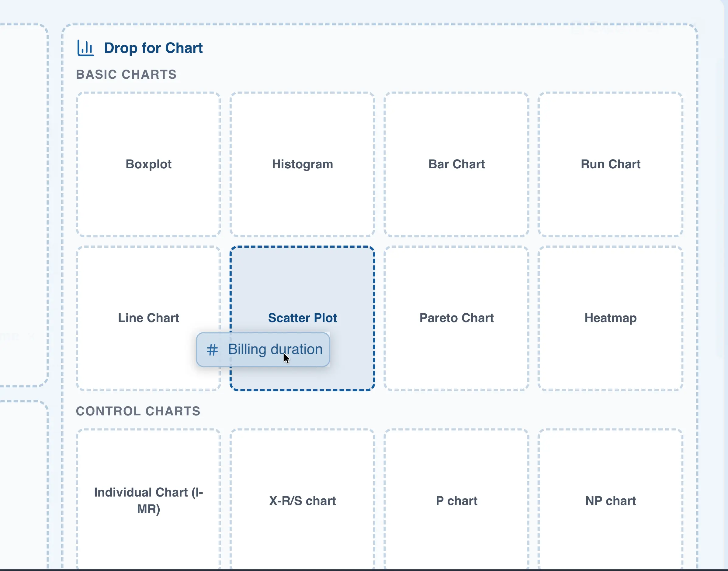This screenshot has height=571, width=728.
Task: Choose the X-R/S chart tile
Action: click(x=303, y=500)
